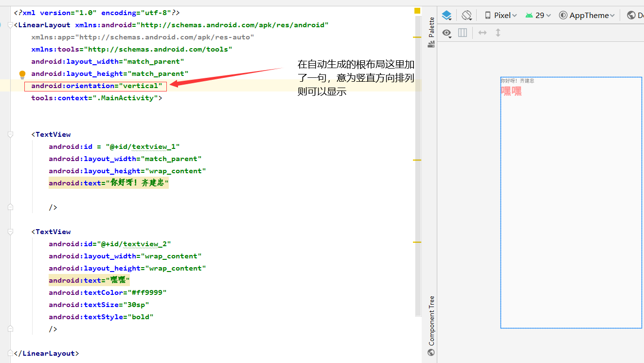Click the @+id/textview_2 id line
Screen dimensions: 644x363
pos(110,244)
